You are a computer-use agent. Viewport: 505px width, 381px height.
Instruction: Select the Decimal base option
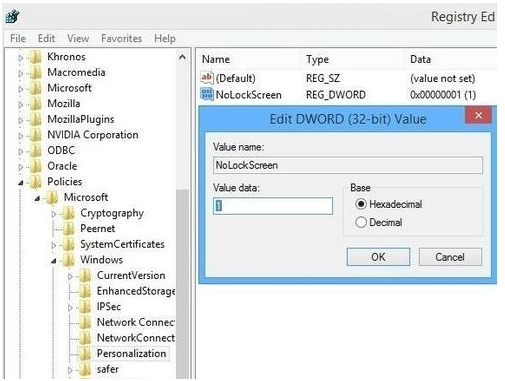pyautogui.click(x=379, y=222)
